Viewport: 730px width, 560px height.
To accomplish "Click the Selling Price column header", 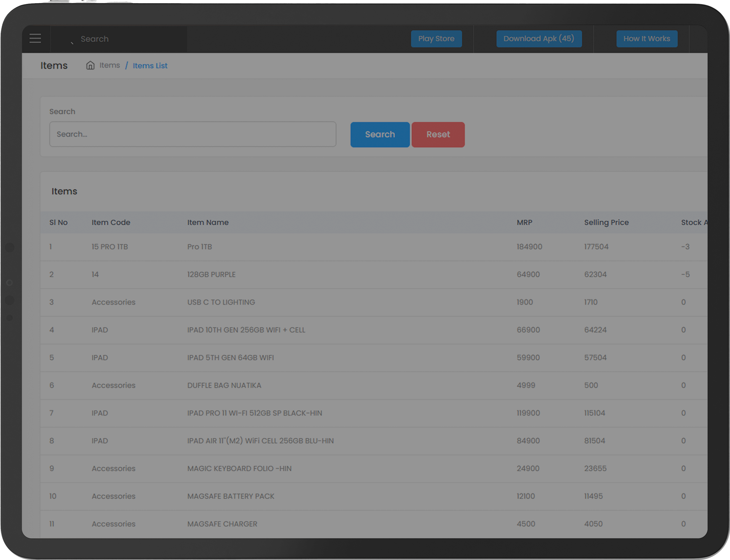I will click(606, 222).
